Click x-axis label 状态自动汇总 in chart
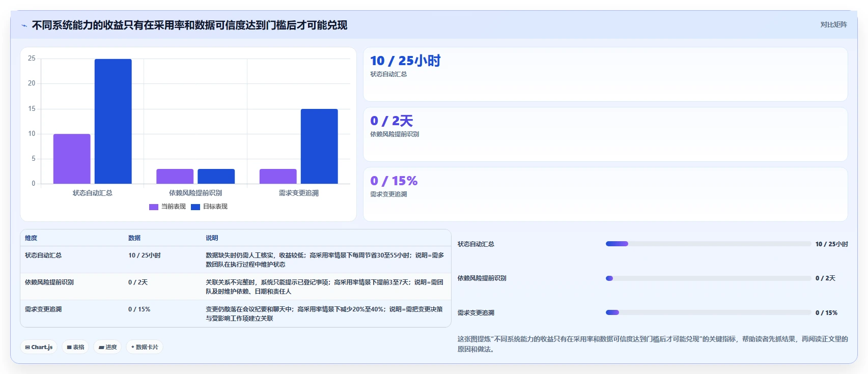Screen dimensions: 868x374 tap(93, 193)
